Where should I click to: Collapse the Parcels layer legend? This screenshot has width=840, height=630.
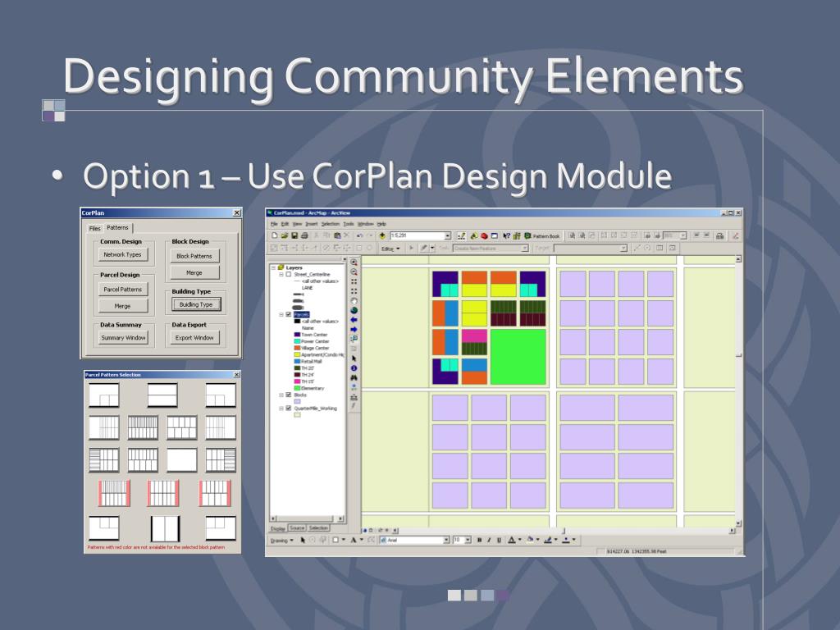pos(281,314)
